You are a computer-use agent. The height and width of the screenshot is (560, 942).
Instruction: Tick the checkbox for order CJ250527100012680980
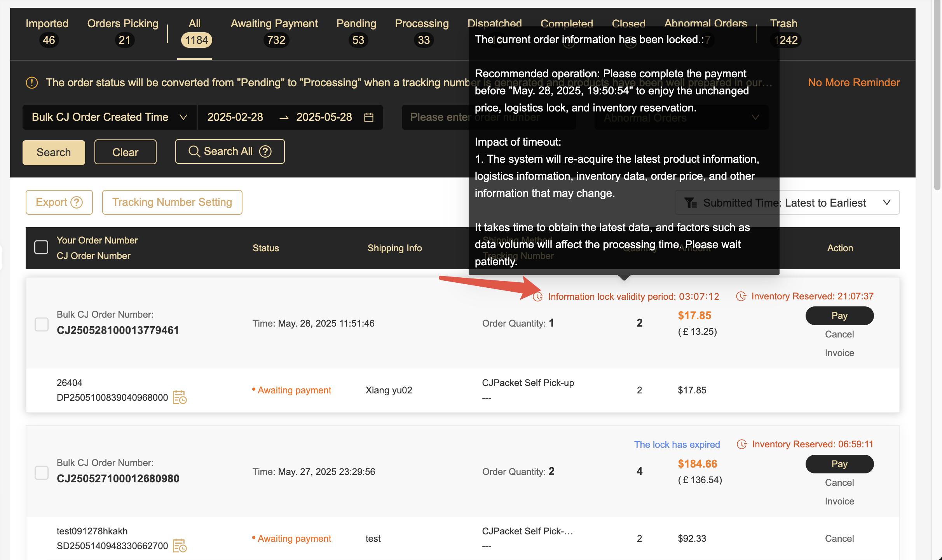(x=42, y=472)
